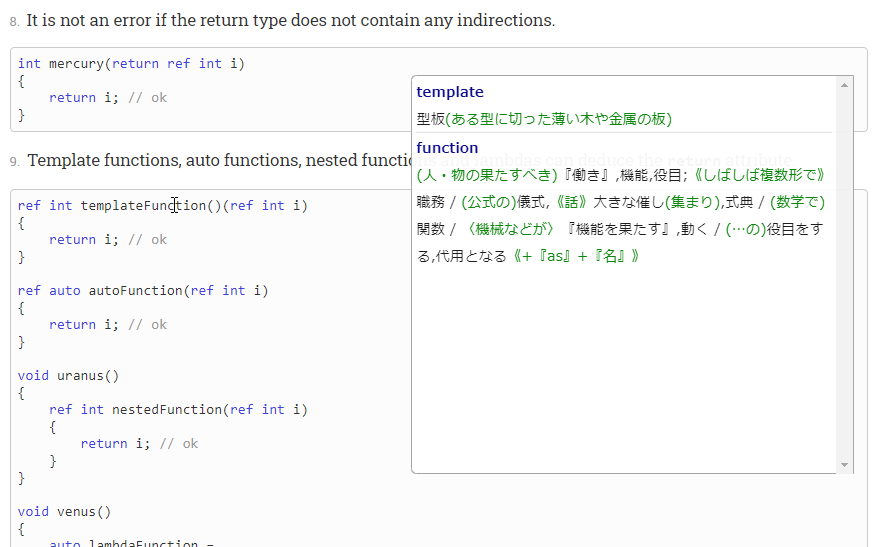The width and height of the screenshot is (880, 547).
Task: Click the 'venus' function name in code
Action: [x=76, y=511]
